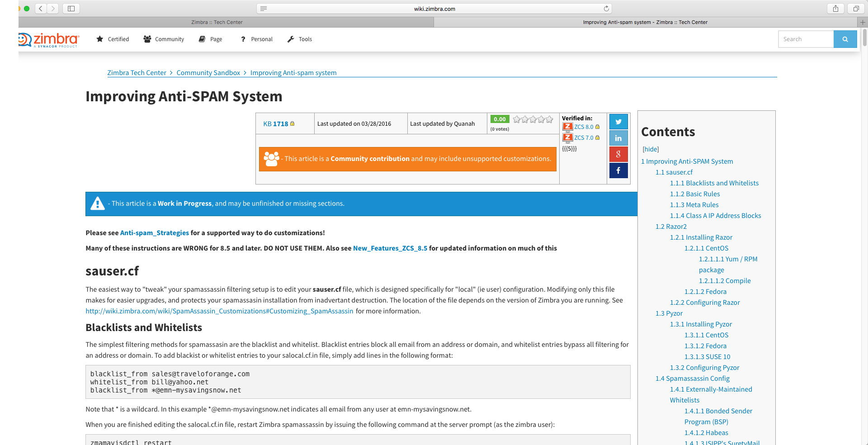Toggle the Safari sidebar
The image size is (868, 445).
tap(71, 9)
